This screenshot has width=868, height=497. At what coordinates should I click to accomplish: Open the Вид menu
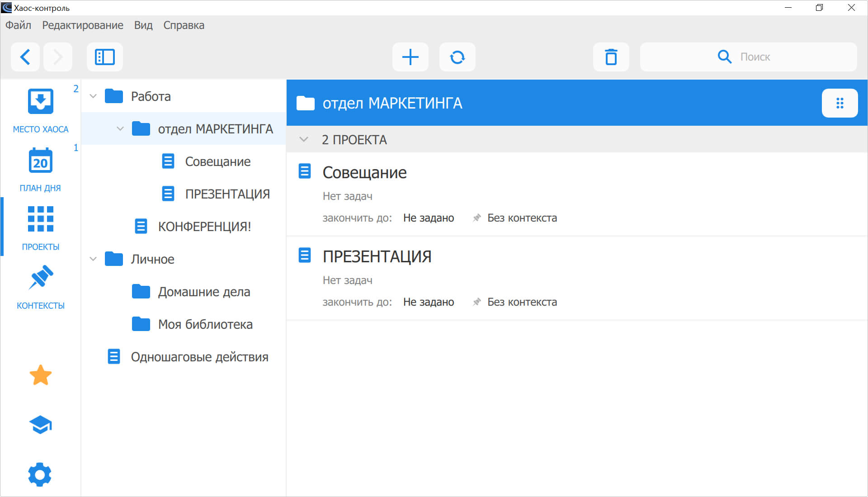(143, 25)
